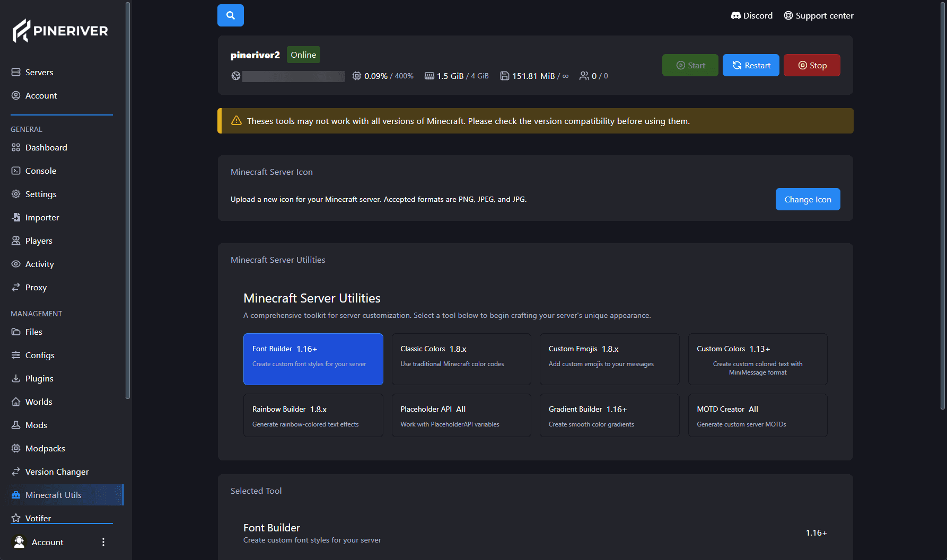Select the Custom Emojis tool card

click(609, 359)
